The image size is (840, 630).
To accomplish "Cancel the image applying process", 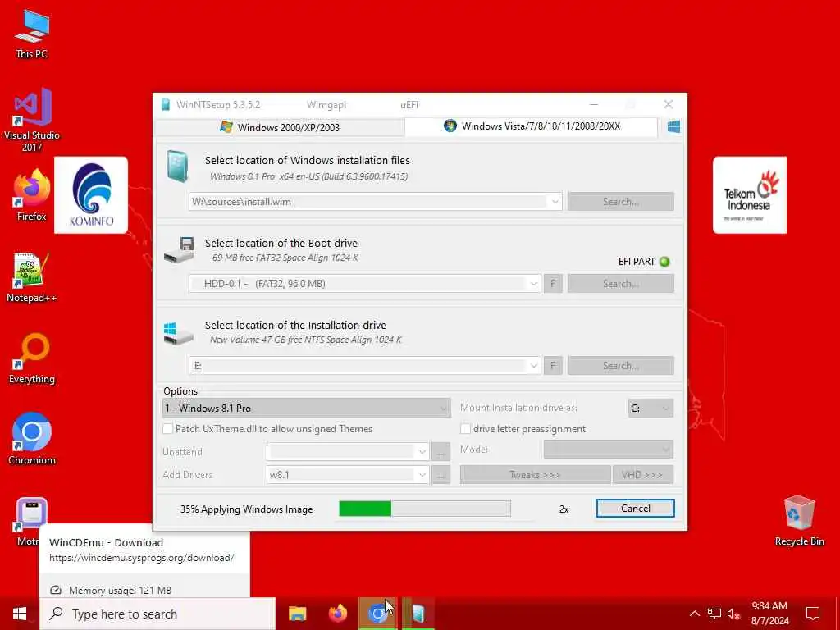I will point(636,509).
